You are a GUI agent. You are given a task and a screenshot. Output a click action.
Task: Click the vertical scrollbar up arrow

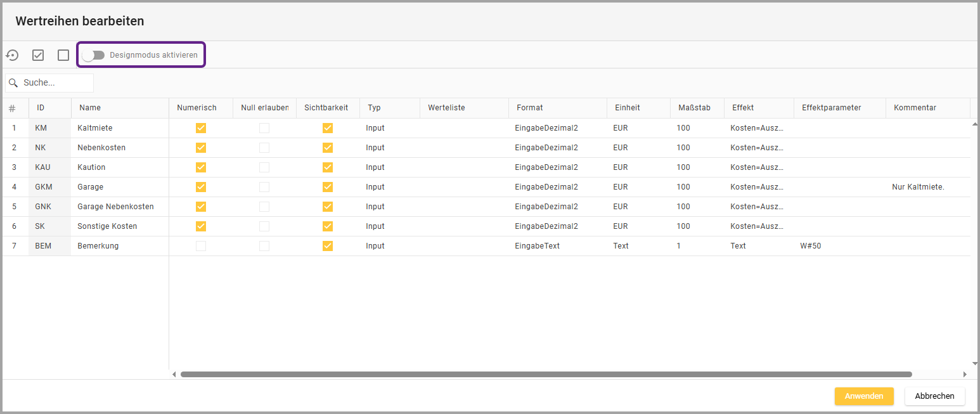974,124
